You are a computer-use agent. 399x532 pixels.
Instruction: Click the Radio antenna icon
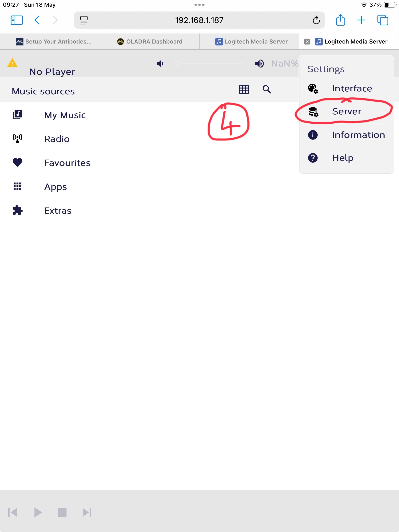coord(17,139)
